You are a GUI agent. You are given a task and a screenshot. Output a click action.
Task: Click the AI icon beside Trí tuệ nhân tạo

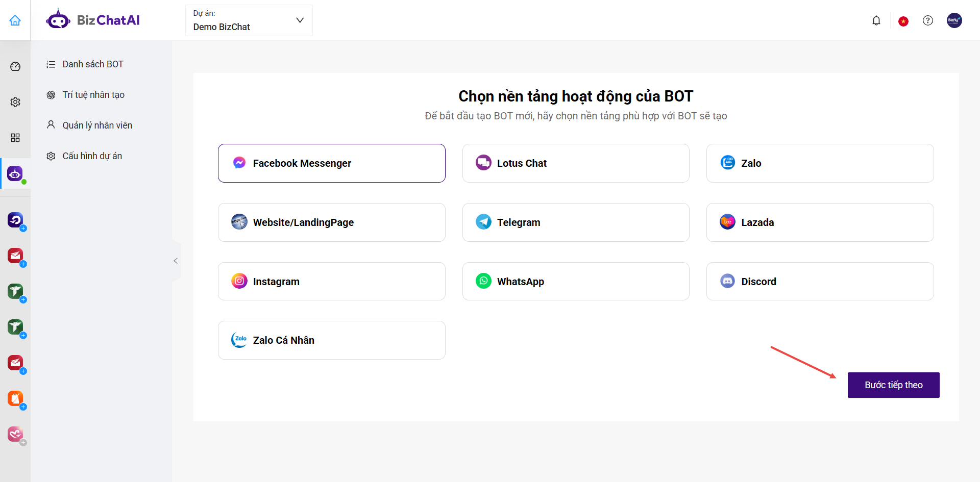coord(51,95)
